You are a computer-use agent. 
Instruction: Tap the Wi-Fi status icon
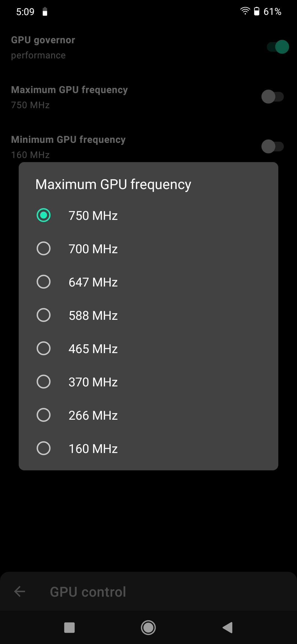click(x=245, y=11)
